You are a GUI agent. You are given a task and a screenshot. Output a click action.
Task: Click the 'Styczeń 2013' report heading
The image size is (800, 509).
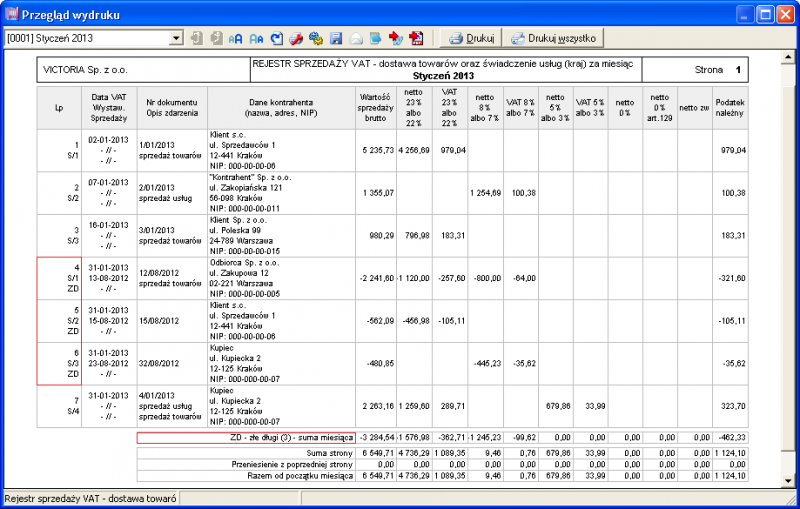(x=443, y=76)
